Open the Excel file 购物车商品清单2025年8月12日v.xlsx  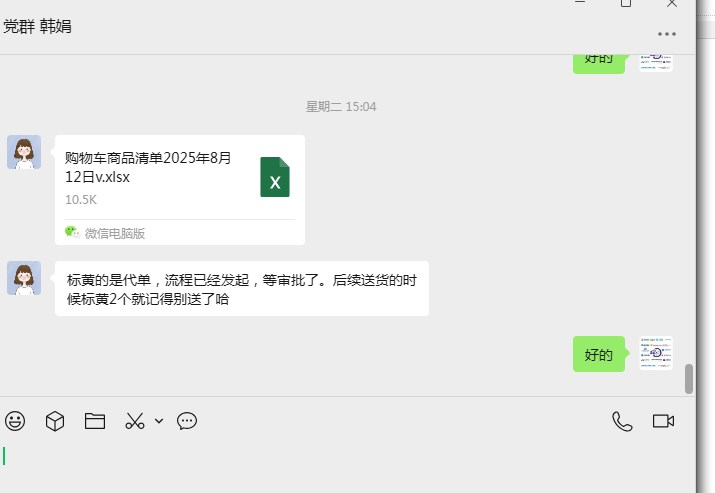click(x=180, y=190)
